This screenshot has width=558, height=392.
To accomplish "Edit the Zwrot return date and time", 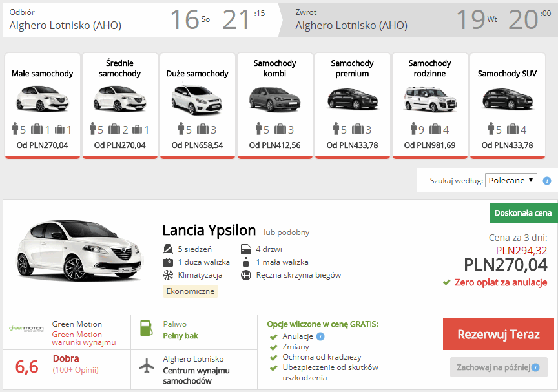I will 497,20.
